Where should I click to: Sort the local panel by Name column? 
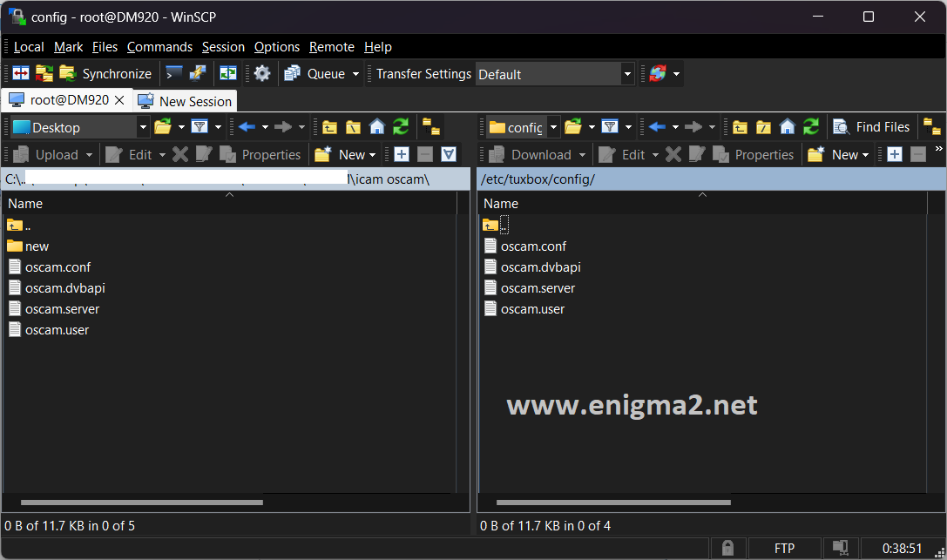[x=229, y=204]
